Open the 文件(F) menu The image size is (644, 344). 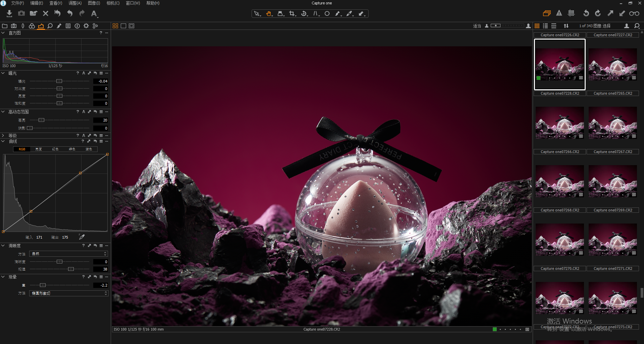[x=17, y=3]
